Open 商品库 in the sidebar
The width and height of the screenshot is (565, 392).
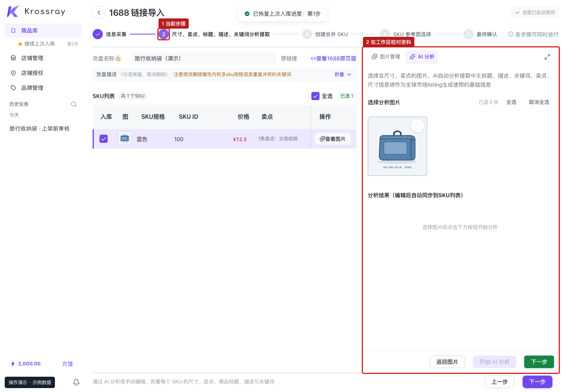[x=43, y=31]
